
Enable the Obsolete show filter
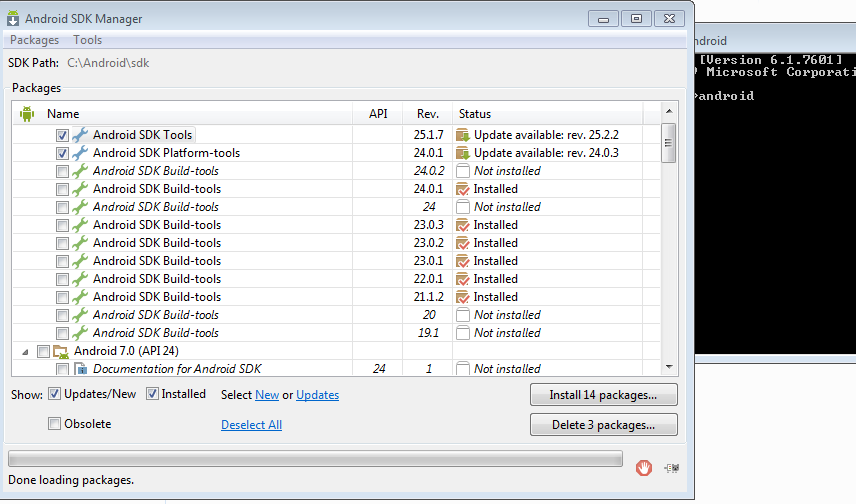(x=54, y=424)
